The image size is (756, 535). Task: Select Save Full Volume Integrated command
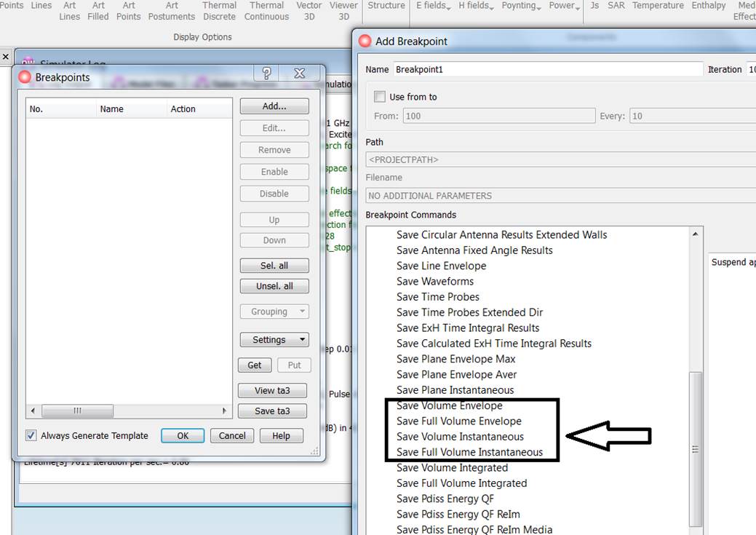(461, 483)
